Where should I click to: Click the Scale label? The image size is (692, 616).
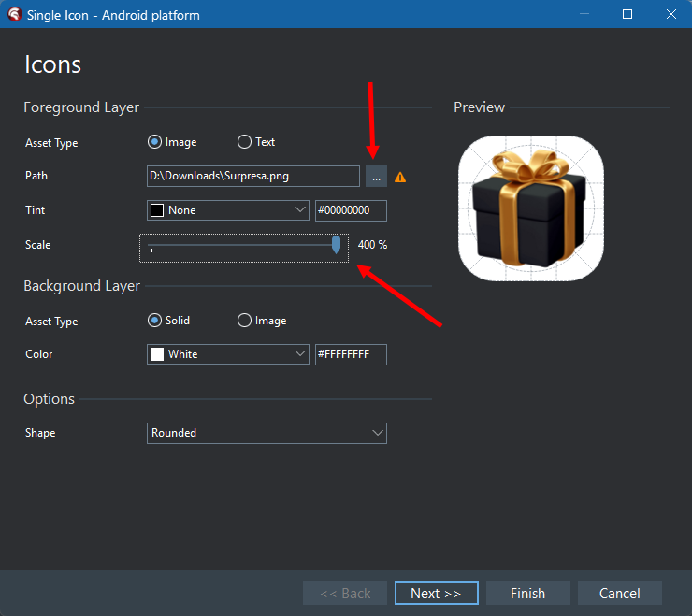coord(38,245)
